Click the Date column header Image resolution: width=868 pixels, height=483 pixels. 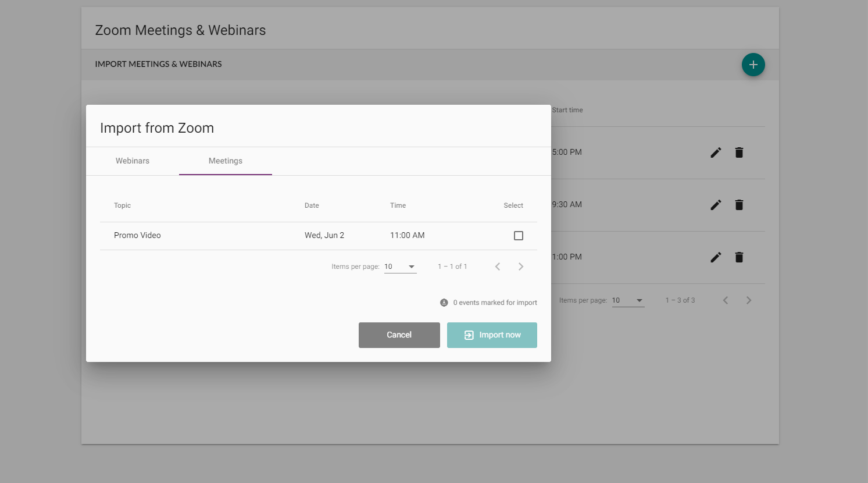312,205
